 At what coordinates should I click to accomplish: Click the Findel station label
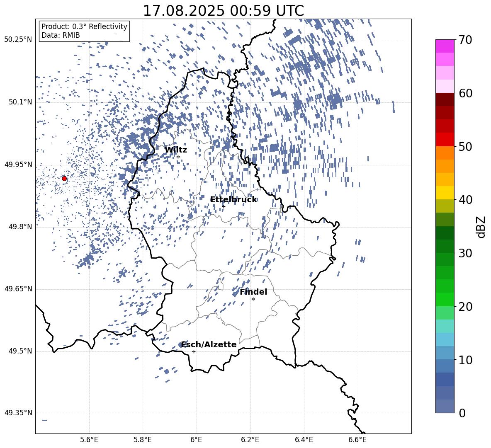253,292
